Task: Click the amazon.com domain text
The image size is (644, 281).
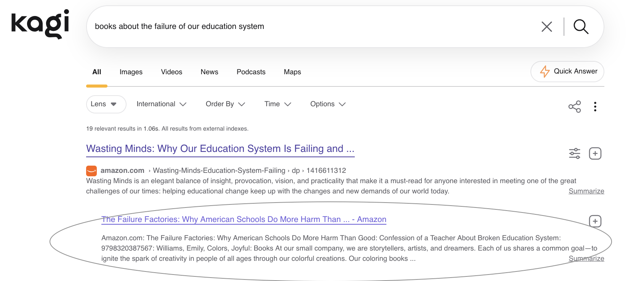Action: pos(122,171)
